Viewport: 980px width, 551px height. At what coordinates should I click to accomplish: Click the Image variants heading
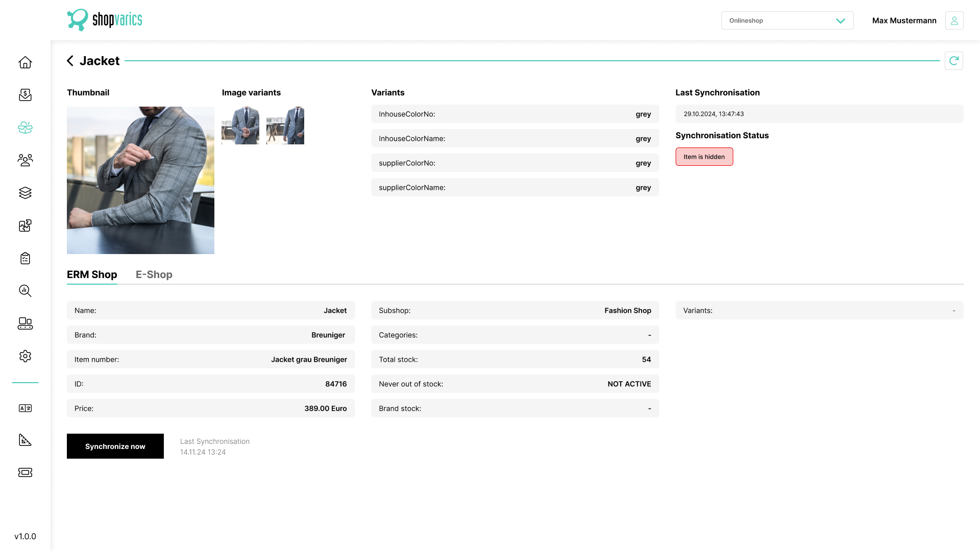[x=251, y=92]
